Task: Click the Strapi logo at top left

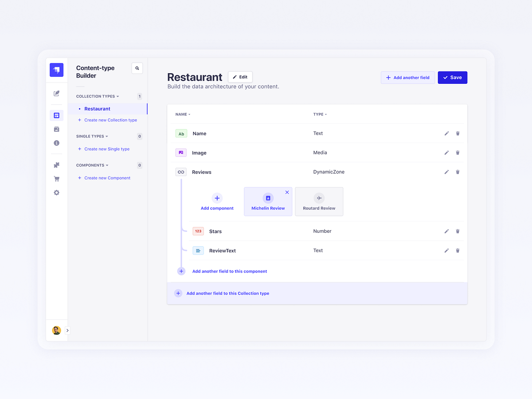Action: pos(56,70)
